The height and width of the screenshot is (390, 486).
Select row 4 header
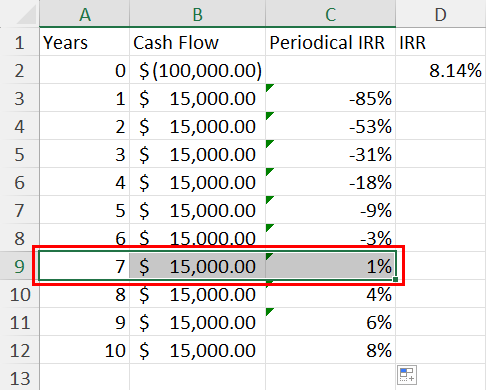[x=19, y=126]
